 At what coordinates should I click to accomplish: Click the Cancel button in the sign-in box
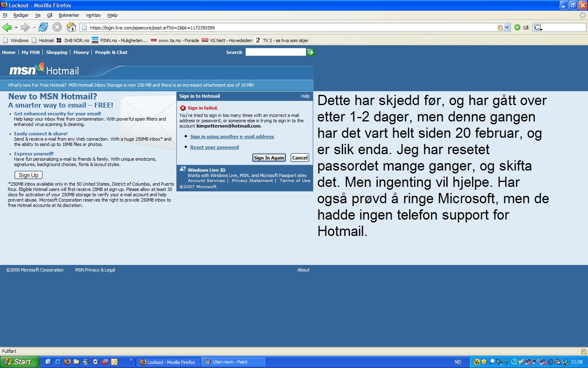300,158
